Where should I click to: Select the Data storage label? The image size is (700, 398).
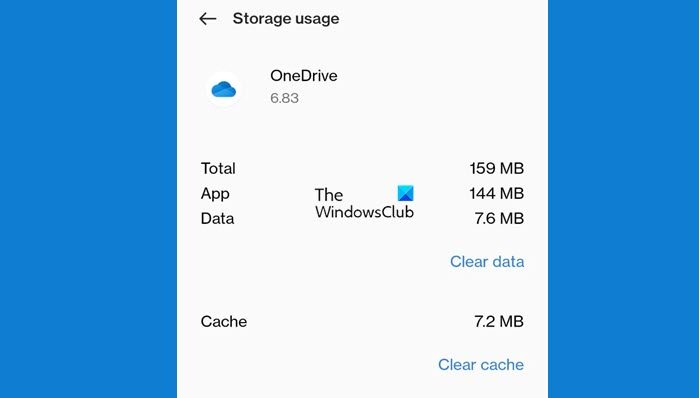point(217,219)
